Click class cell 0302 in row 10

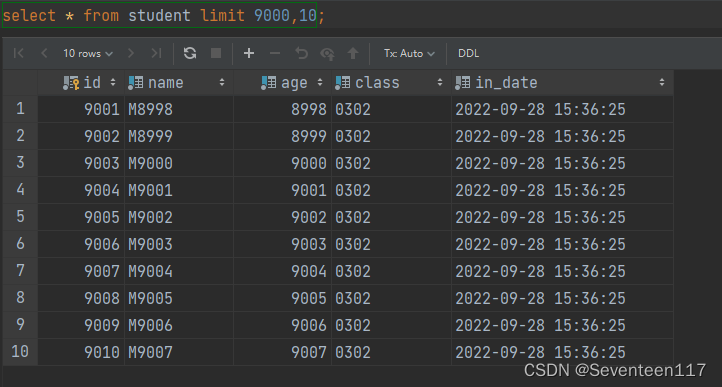pyautogui.click(x=391, y=352)
